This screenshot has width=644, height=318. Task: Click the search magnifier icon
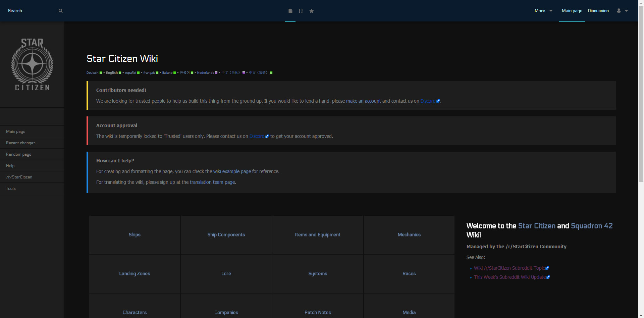(x=61, y=11)
